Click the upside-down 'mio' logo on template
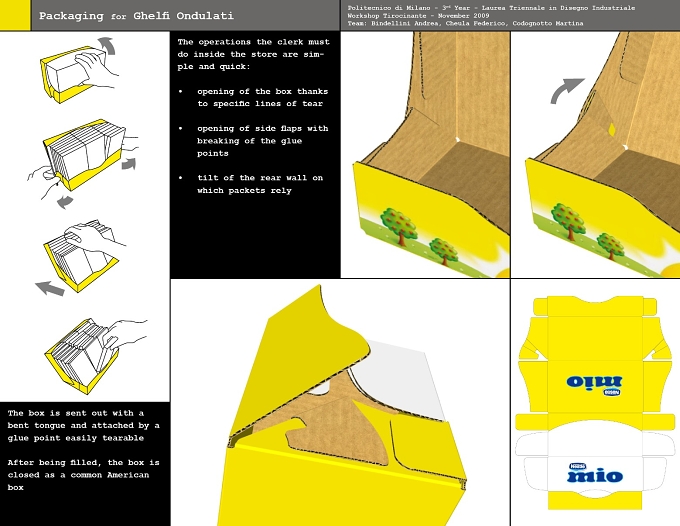 [x=594, y=384]
